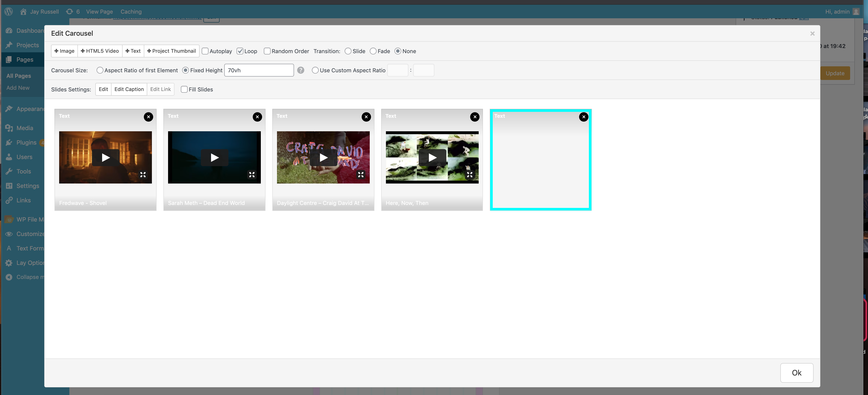Viewport: 868px width, 395px height.
Task: Expand fullscreen on Here, Now, Then video
Action: click(469, 174)
